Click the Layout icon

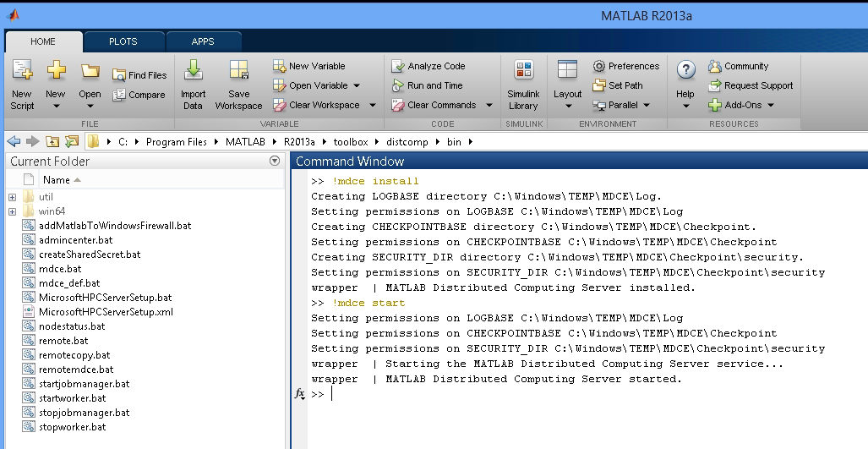[x=567, y=69]
